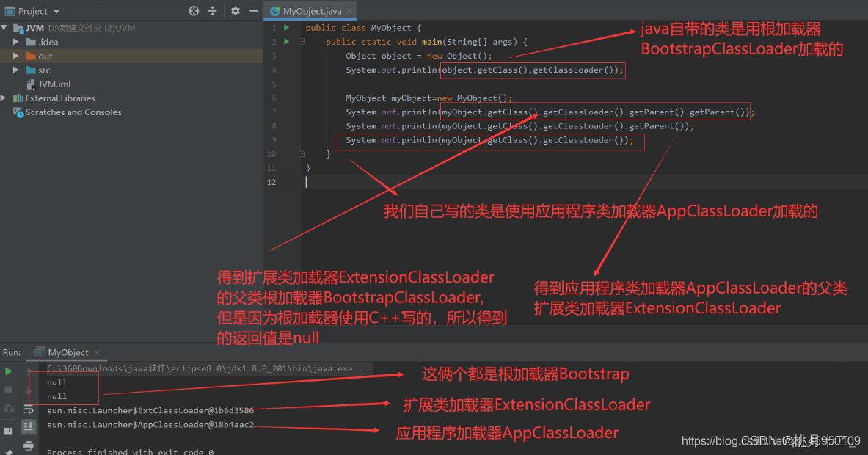Select the out folder row
Screen dimensions: 868x455
click(x=131, y=56)
